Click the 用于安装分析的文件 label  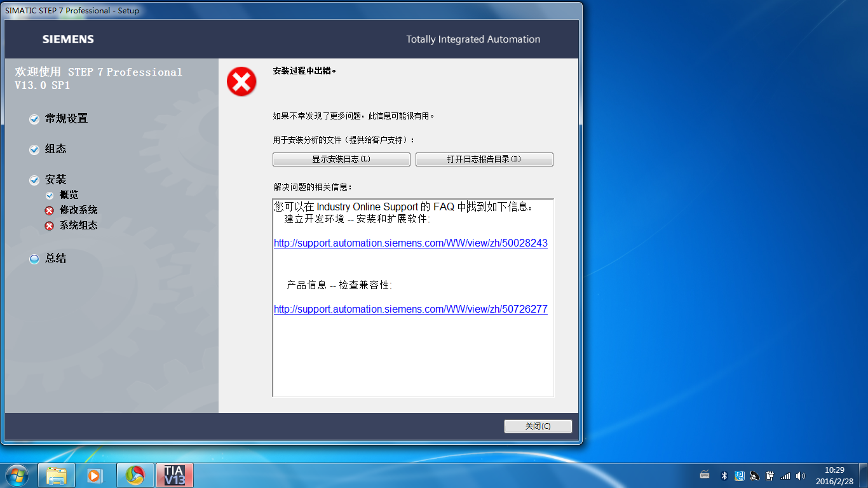[x=344, y=140]
